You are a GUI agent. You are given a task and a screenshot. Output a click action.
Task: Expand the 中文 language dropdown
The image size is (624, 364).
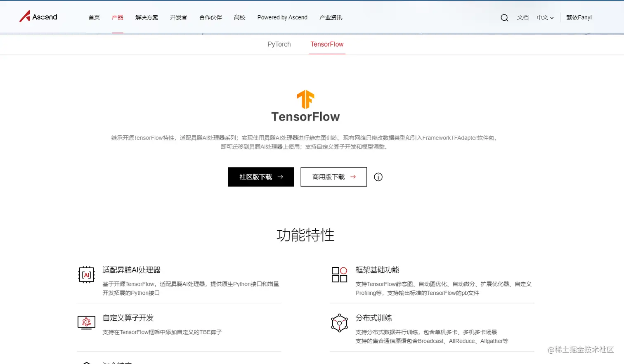pyautogui.click(x=544, y=18)
